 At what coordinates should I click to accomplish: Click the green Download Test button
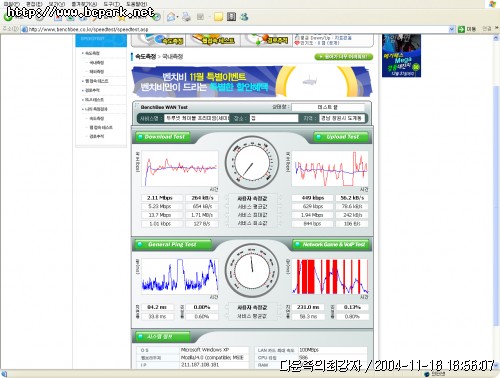coord(163,137)
